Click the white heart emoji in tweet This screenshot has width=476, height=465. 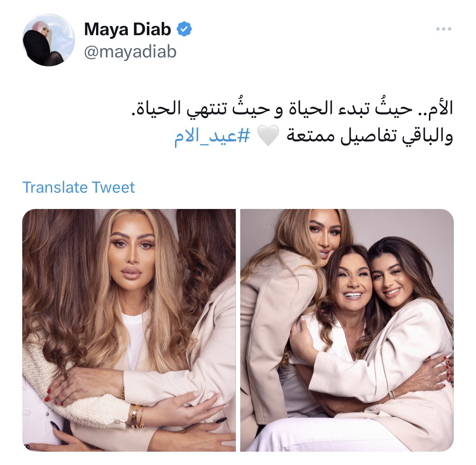(x=268, y=136)
